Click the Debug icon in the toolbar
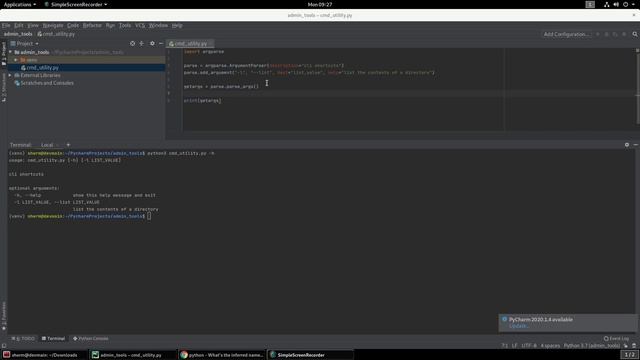 pos(607,34)
